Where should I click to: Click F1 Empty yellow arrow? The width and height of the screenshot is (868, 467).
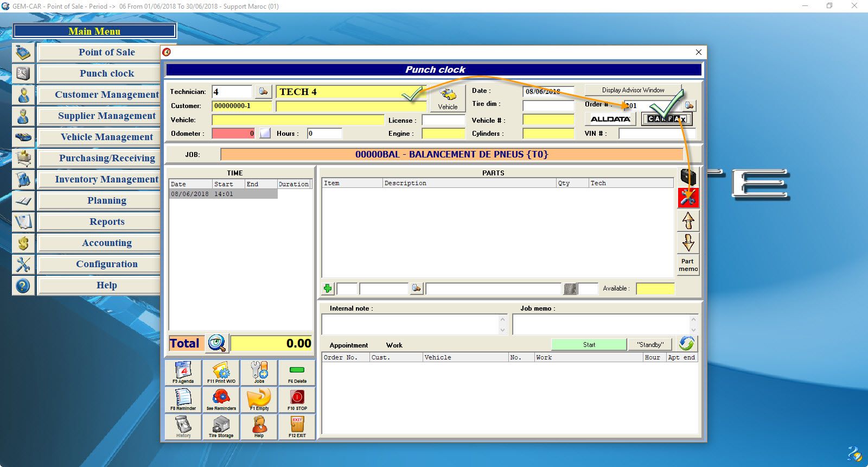click(x=259, y=400)
